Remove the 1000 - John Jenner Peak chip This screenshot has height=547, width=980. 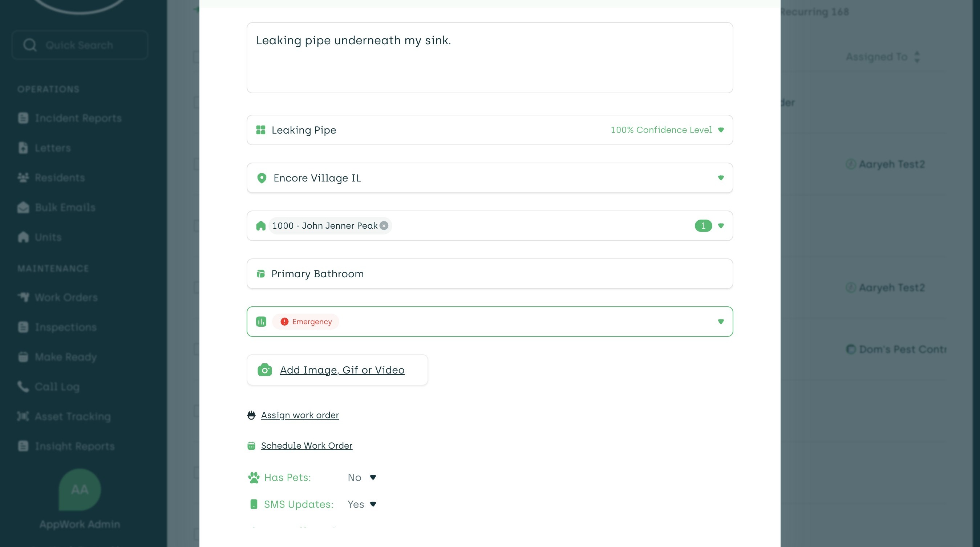tap(384, 226)
